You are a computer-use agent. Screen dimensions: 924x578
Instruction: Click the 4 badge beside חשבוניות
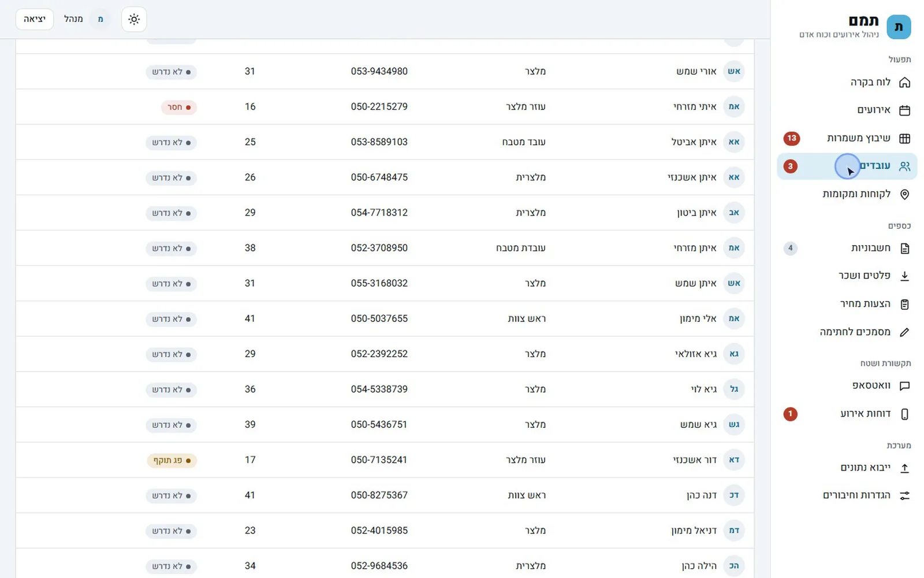(x=791, y=248)
